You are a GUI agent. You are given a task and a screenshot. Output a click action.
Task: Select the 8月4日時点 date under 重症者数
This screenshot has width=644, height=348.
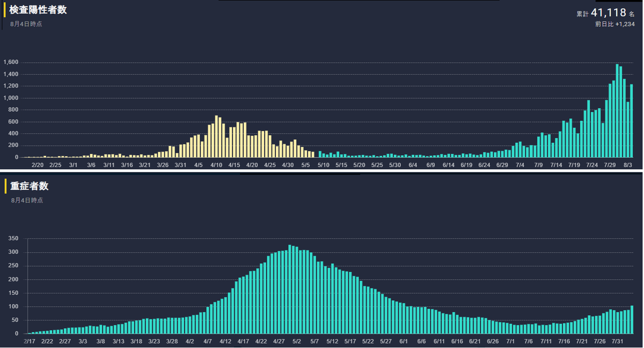27,200
